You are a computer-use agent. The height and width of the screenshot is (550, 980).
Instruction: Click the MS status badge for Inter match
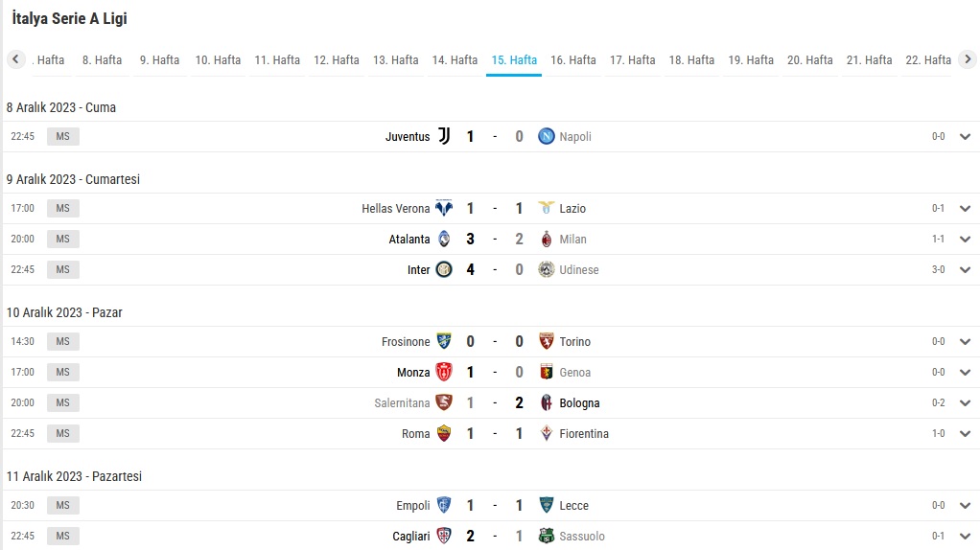[x=63, y=269]
